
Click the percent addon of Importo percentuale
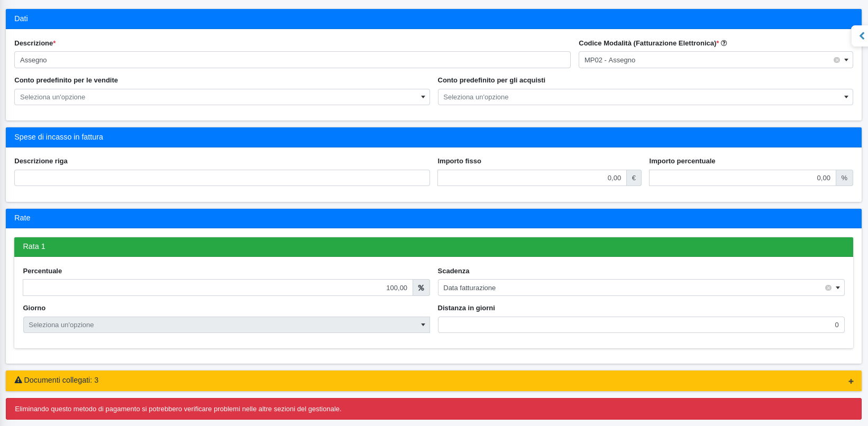844,178
